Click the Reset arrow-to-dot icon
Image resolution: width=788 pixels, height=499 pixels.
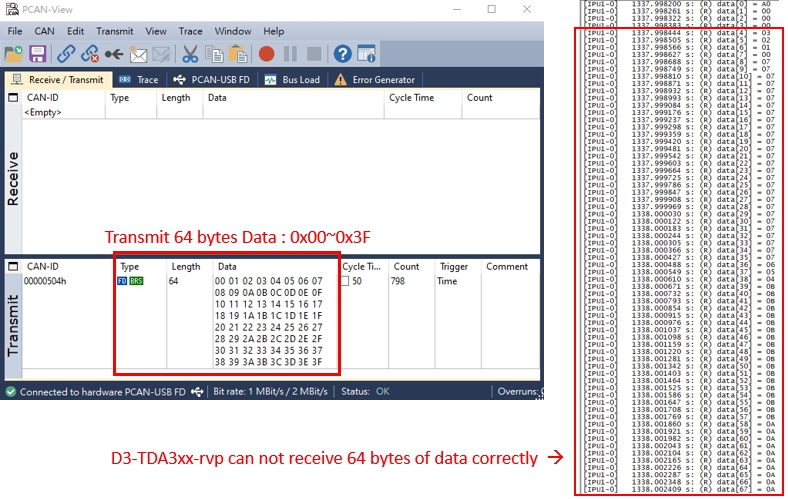click(114, 54)
